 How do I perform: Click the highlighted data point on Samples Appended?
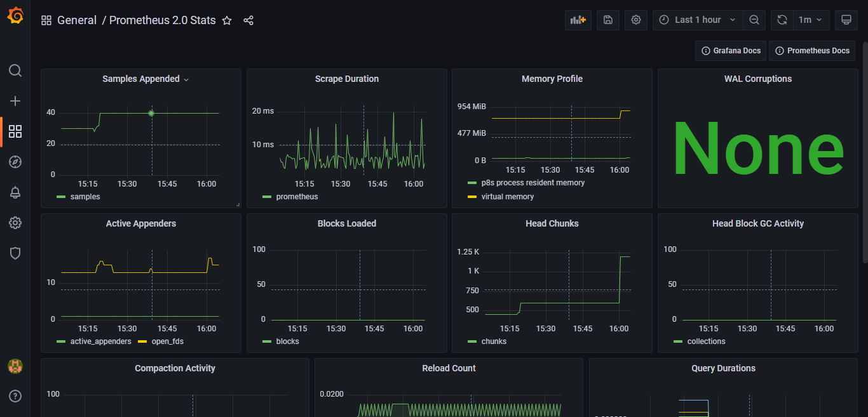[x=151, y=114]
